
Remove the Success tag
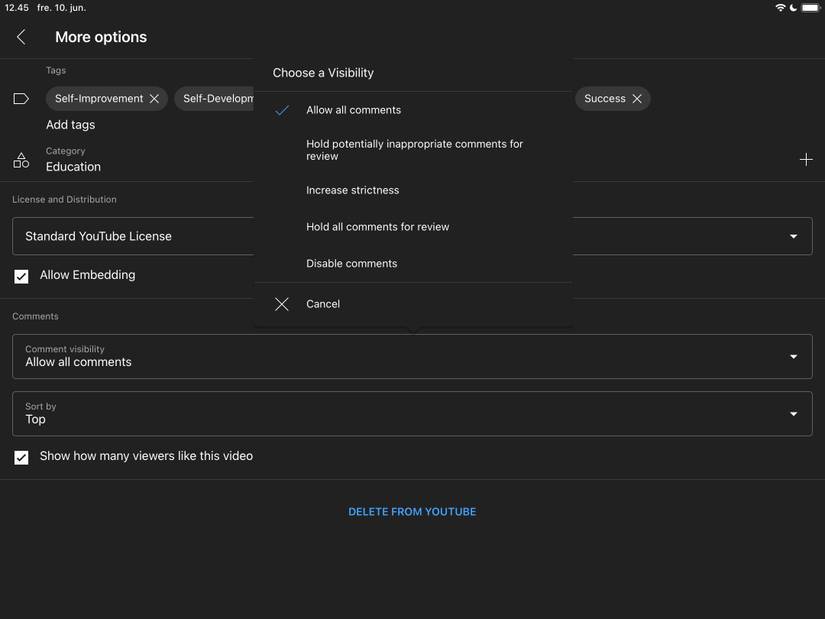click(638, 98)
